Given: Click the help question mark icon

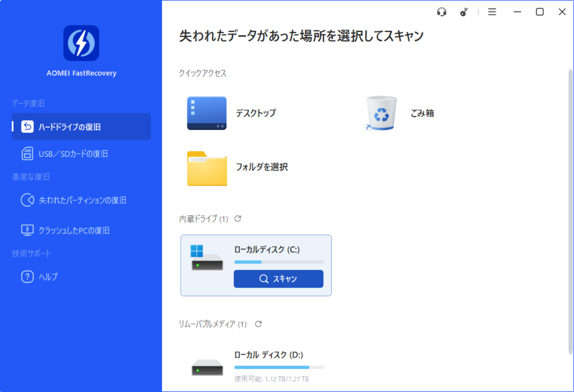Looking at the screenshot, I should [27, 276].
